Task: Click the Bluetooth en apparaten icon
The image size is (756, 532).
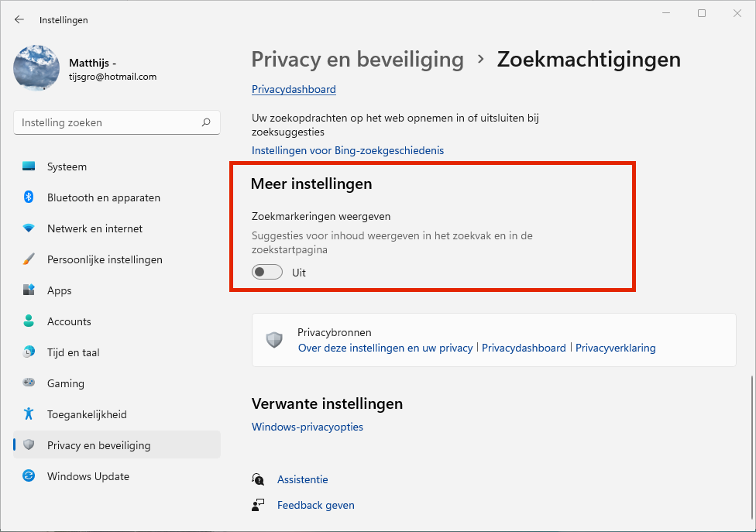Action: [x=29, y=197]
